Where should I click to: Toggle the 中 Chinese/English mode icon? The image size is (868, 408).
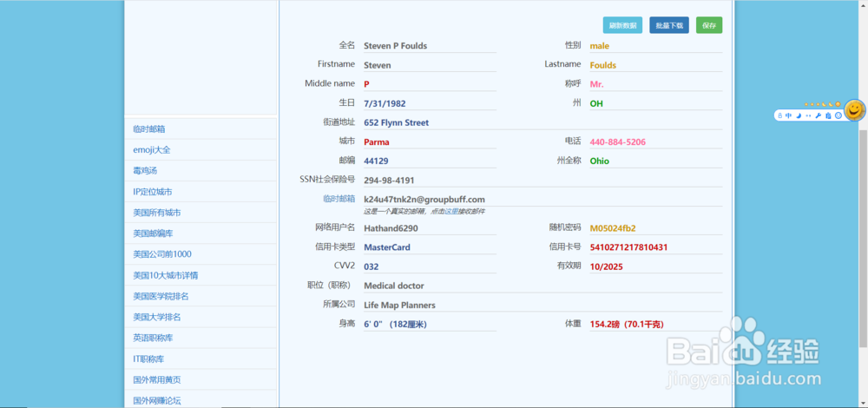click(x=788, y=115)
